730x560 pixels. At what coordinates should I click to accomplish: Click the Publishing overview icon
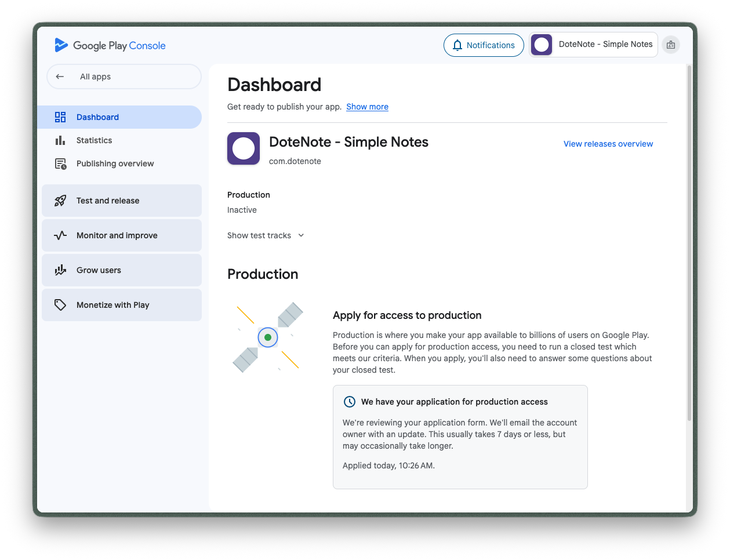click(60, 163)
